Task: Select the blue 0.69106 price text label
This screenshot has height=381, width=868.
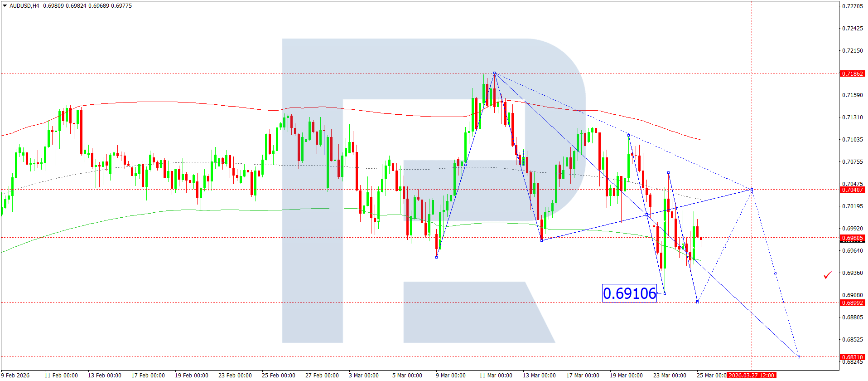Action: click(x=629, y=293)
